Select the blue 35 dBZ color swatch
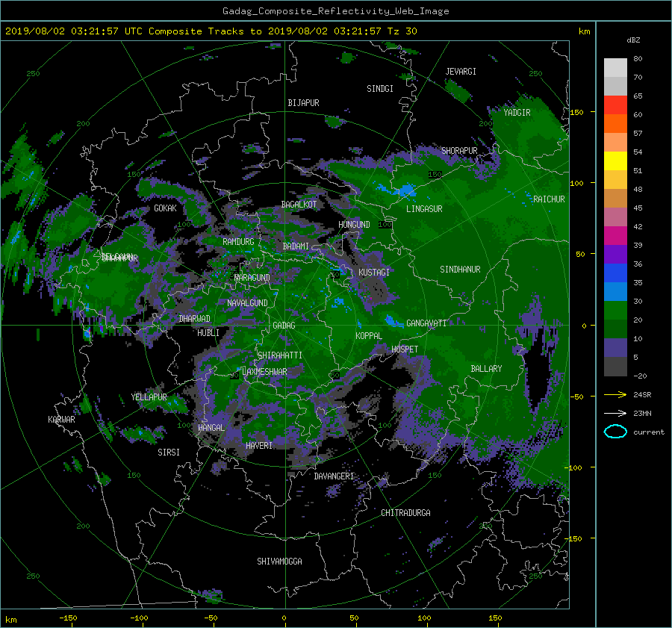 pos(615,273)
